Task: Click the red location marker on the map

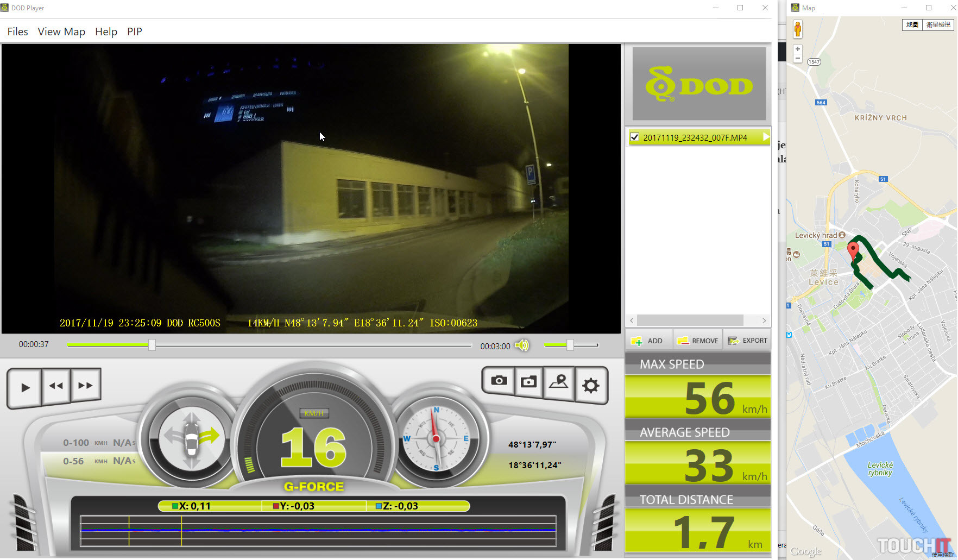Action: point(853,251)
